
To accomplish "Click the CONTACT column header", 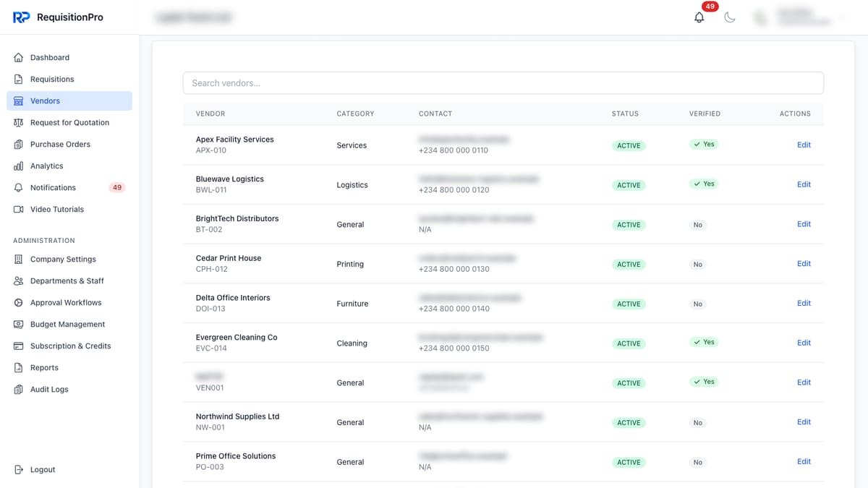I will click(435, 114).
